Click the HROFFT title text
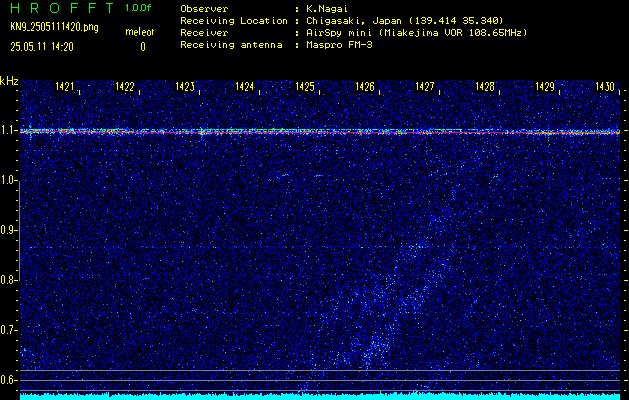629x400 pixels. (x=62, y=8)
